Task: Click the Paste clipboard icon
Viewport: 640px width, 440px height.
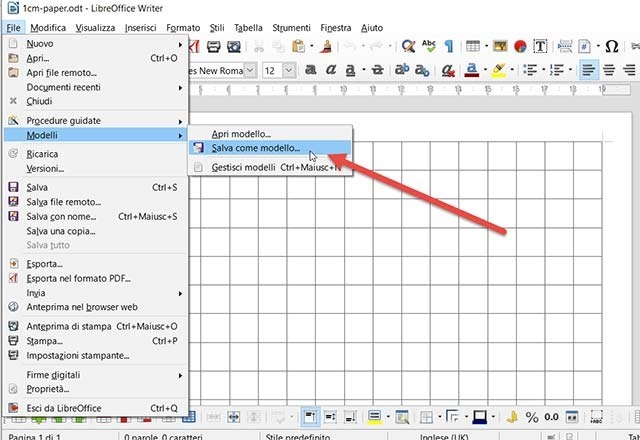Action: point(298,47)
